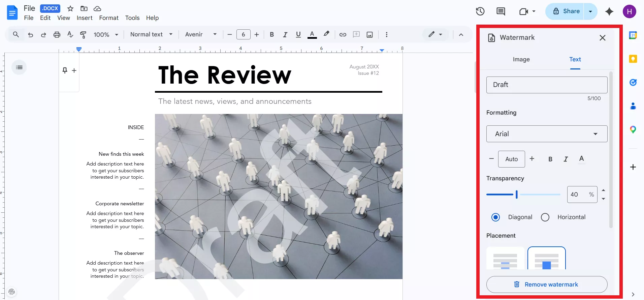Increase the document font size

(x=257, y=34)
